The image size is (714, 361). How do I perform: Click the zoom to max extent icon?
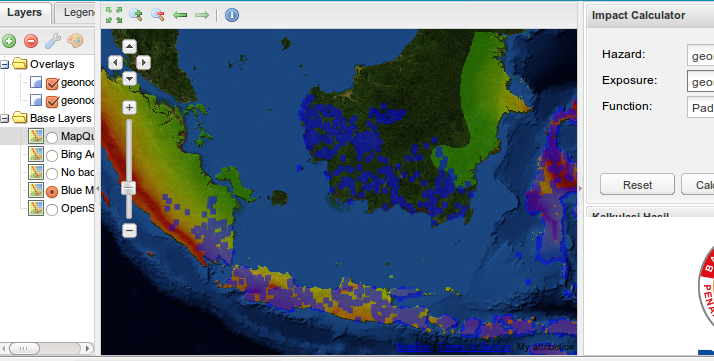[x=114, y=15]
